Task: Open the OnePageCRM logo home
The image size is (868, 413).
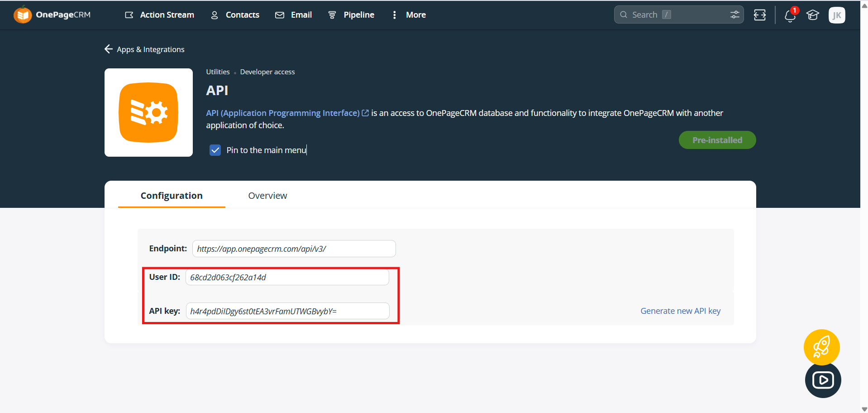Action: (x=52, y=15)
